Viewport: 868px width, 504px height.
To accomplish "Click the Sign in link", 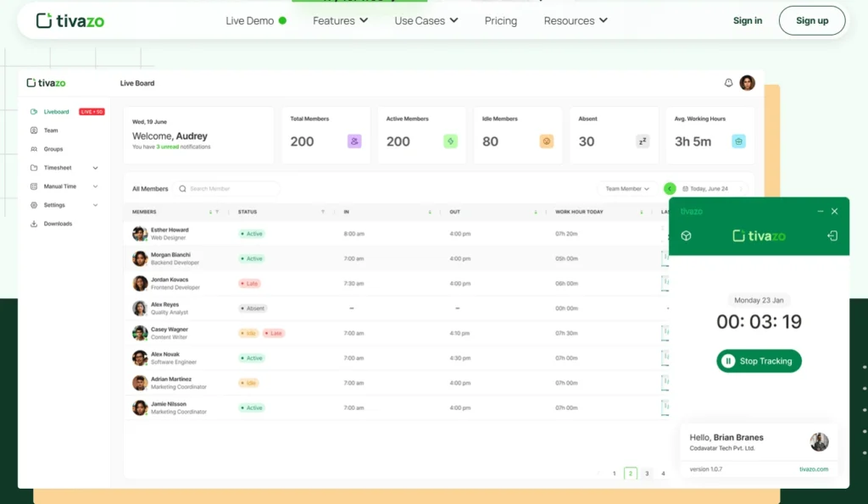I will click(x=748, y=20).
